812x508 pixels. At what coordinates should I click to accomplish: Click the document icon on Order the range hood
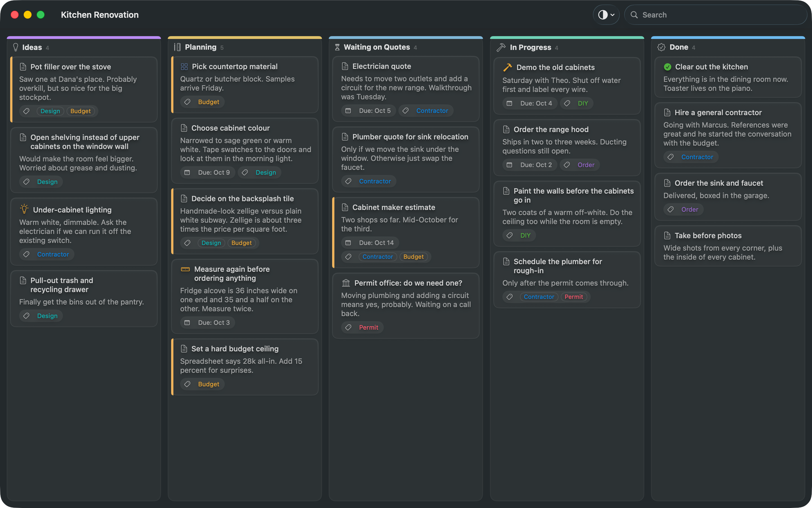tap(506, 129)
